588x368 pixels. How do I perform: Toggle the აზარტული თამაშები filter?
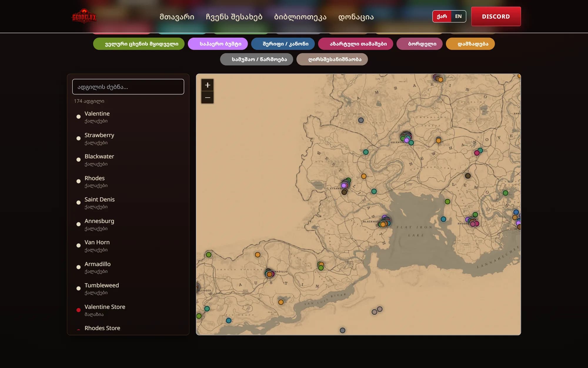tap(356, 44)
